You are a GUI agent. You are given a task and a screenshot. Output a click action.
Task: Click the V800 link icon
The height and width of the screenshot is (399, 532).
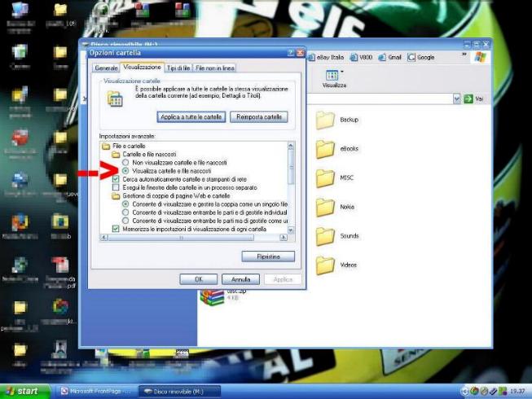point(354,57)
